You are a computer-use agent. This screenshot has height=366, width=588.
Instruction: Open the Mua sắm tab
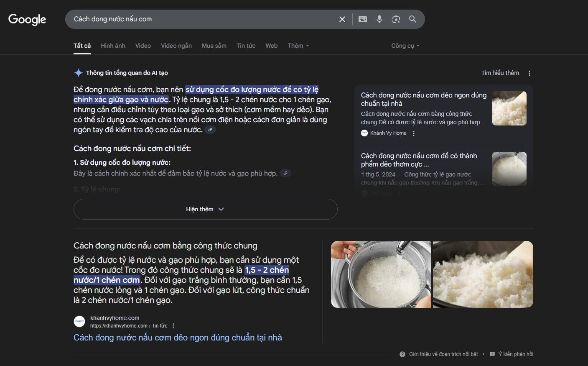[x=214, y=46]
